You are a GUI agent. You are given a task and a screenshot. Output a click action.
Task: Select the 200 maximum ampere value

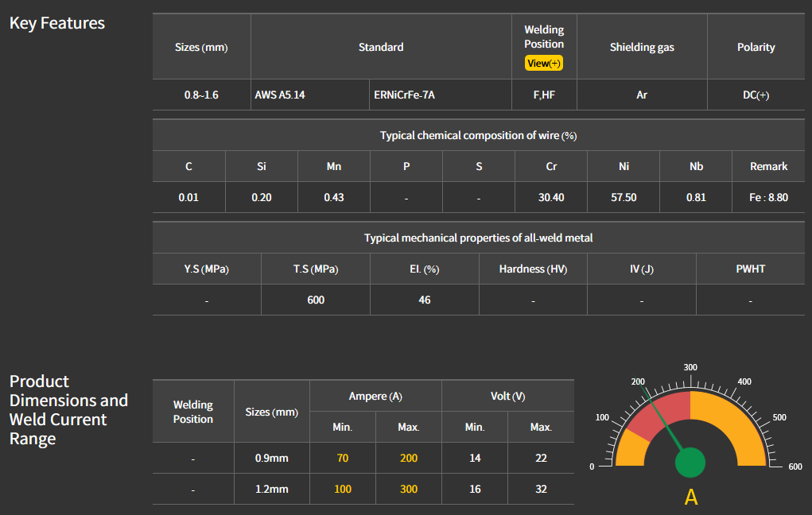[408, 458]
